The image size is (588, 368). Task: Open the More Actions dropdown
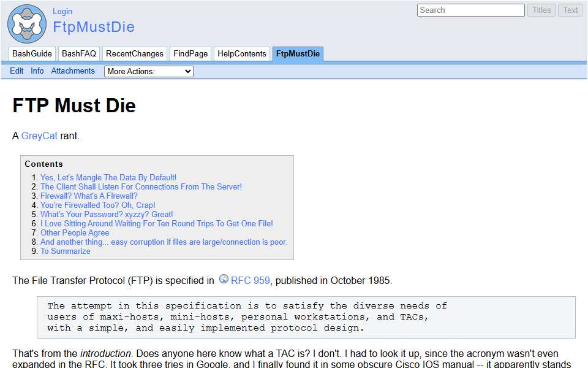148,71
